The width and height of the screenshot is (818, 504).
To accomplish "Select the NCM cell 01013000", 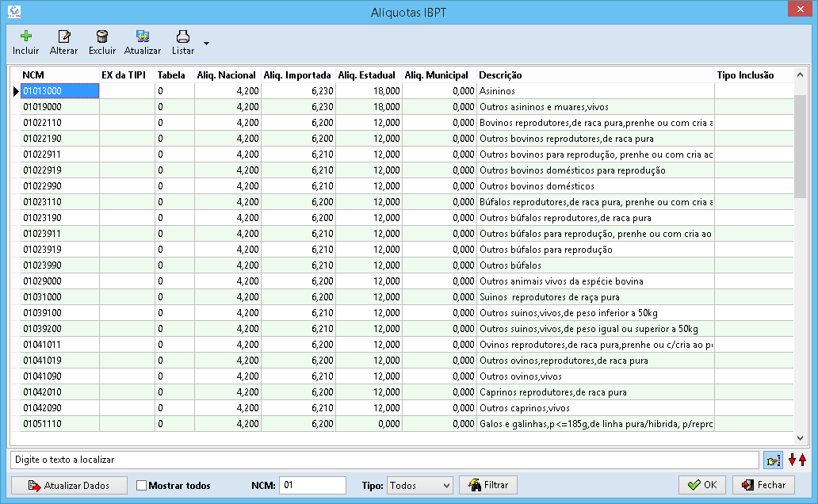I will [59, 91].
